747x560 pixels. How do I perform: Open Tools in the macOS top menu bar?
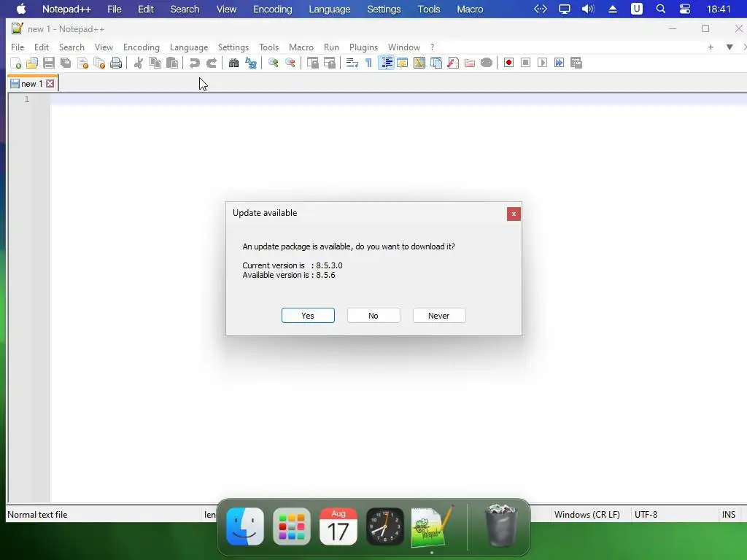tap(429, 9)
